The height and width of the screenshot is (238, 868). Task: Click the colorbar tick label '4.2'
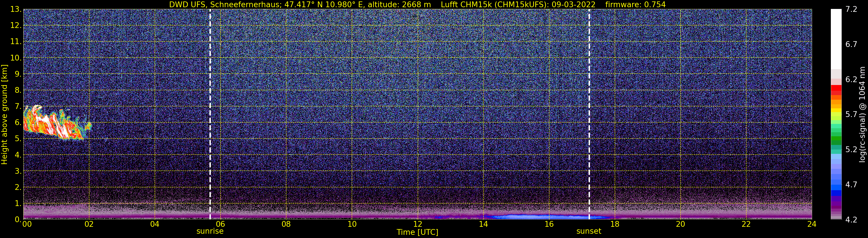[x=851, y=220]
